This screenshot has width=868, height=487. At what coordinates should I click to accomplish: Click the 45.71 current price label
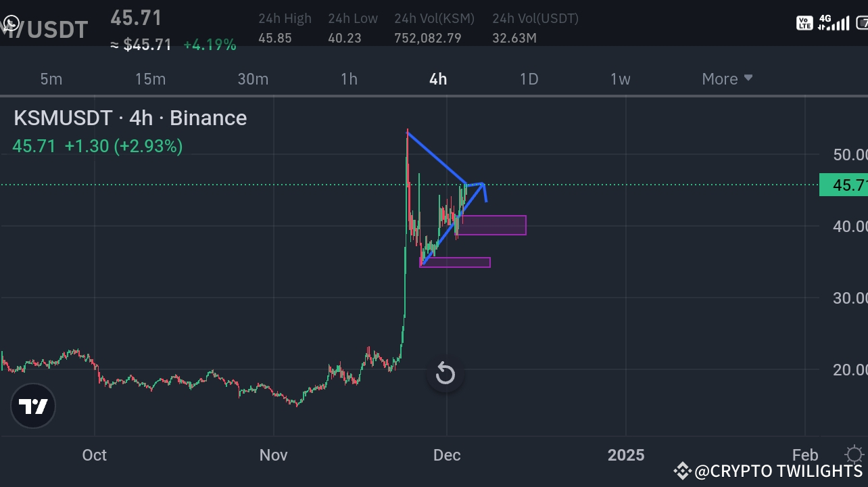[x=136, y=18]
